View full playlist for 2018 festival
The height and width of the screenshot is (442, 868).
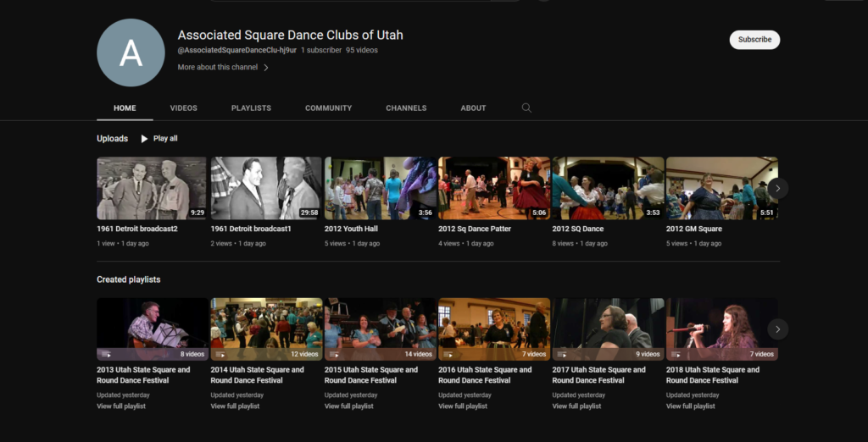pos(691,406)
